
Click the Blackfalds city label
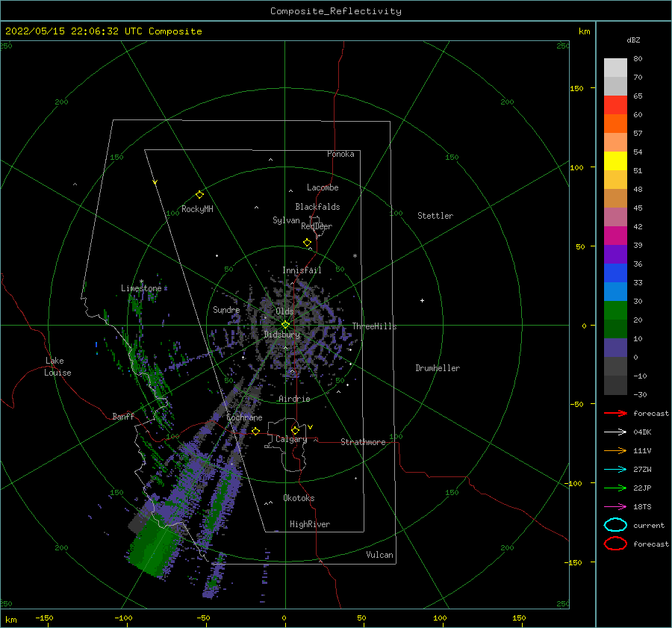[x=317, y=207]
